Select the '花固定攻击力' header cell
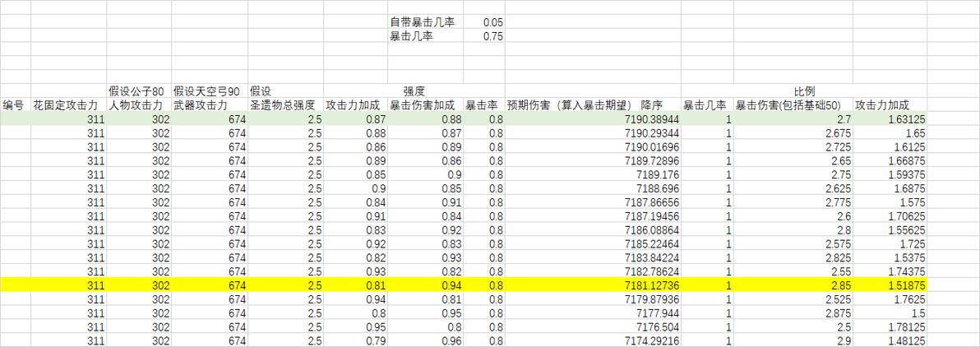The image size is (980, 347). click(x=69, y=104)
